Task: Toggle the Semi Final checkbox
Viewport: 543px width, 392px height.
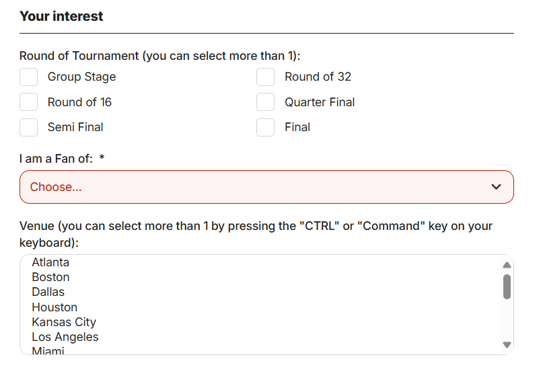Action: tap(28, 127)
